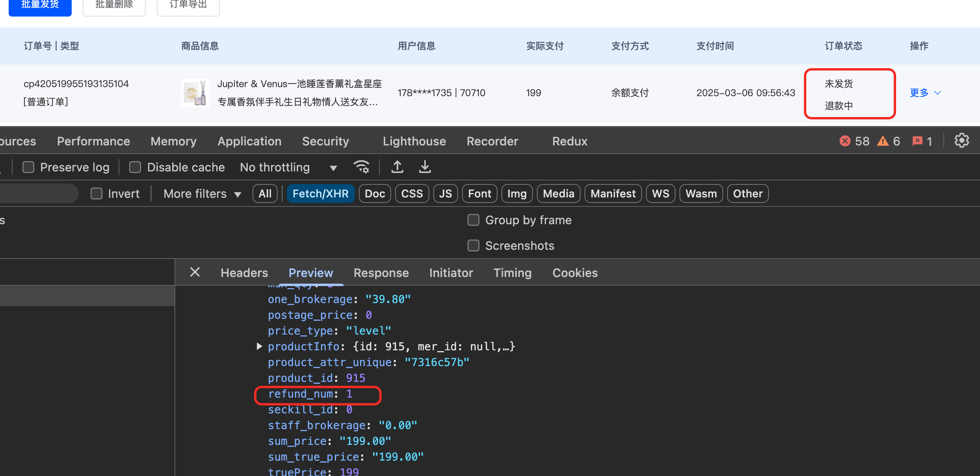The image size is (980, 476).
Task: Select the WS filter
Action: click(661, 193)
